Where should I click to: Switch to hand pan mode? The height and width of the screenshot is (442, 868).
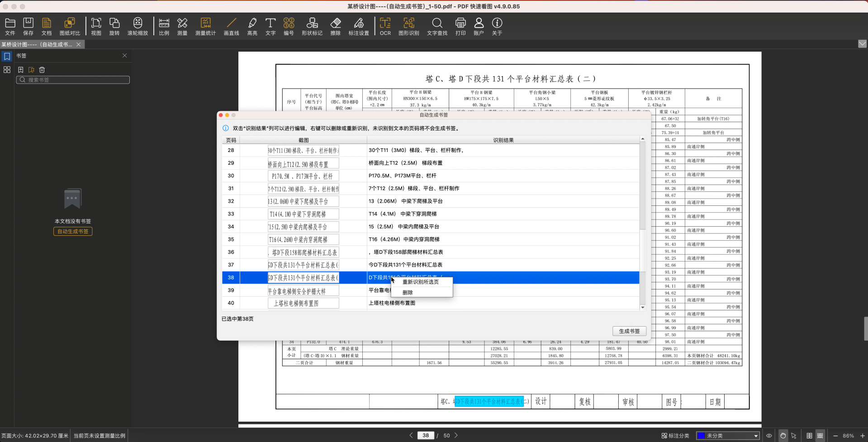(783, 436)
